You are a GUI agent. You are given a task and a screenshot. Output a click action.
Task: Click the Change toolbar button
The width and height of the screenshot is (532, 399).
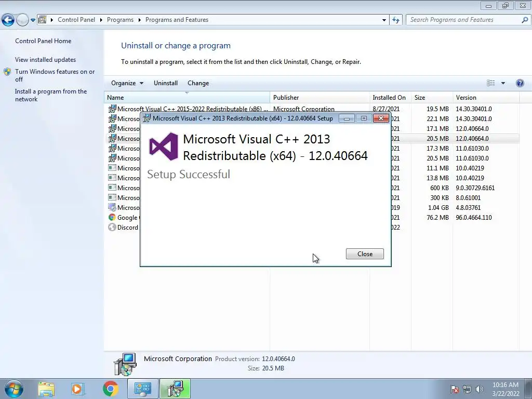click(x=198, y=83)
